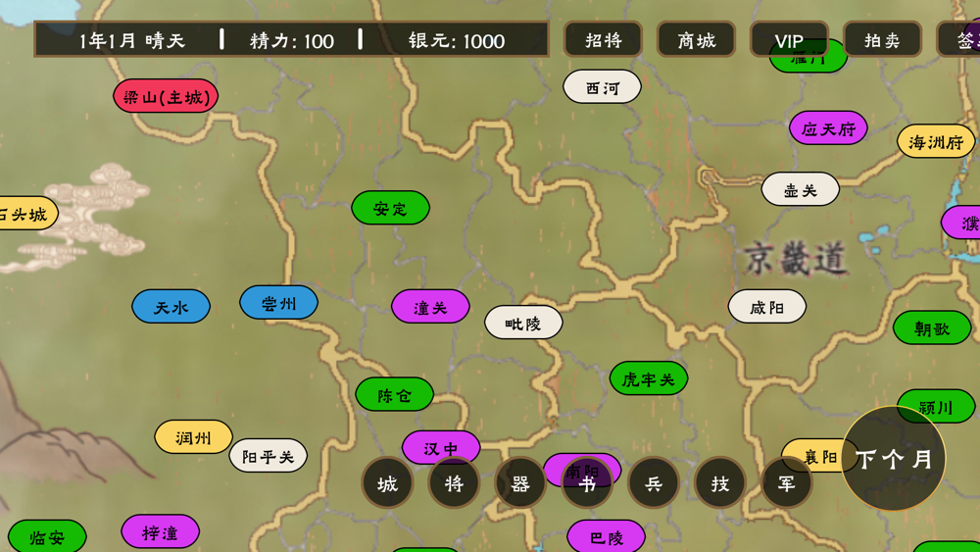The image size is (980, 552).
Task: Select the 海洲府 city marker
Action: (936, 141)
